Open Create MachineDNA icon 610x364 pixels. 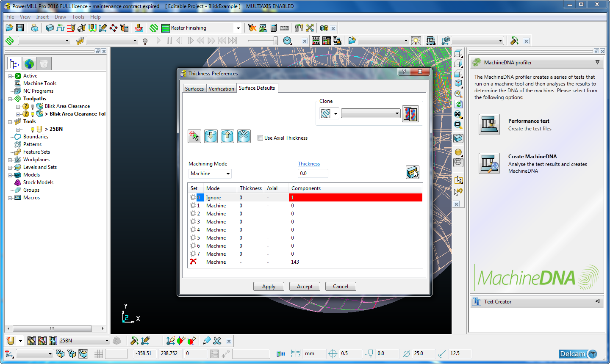tap(489, 163)
